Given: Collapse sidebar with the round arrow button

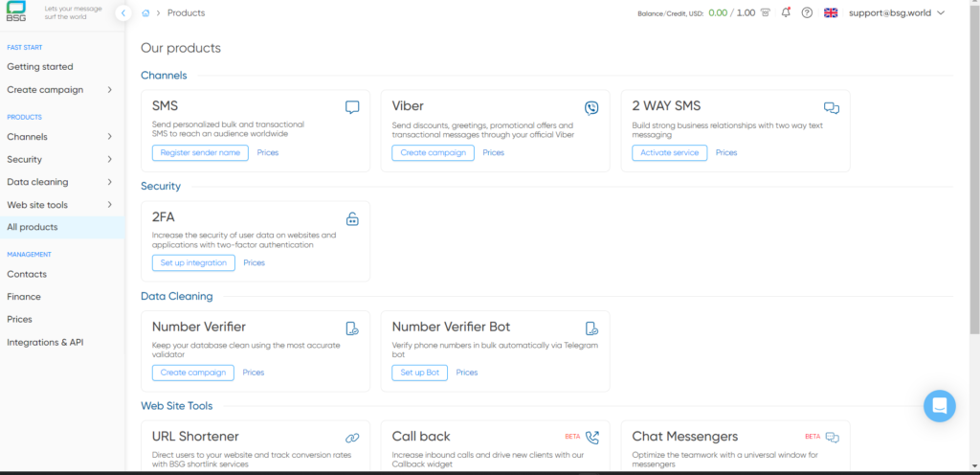Looking at the screenshot, I should pyautogui.click(x=123, y=12).
